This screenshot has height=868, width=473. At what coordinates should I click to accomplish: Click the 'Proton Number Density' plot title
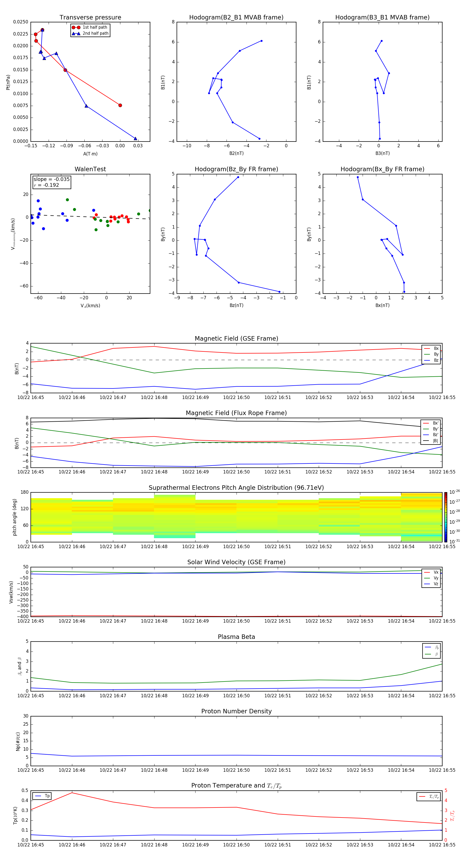[236, 711]
